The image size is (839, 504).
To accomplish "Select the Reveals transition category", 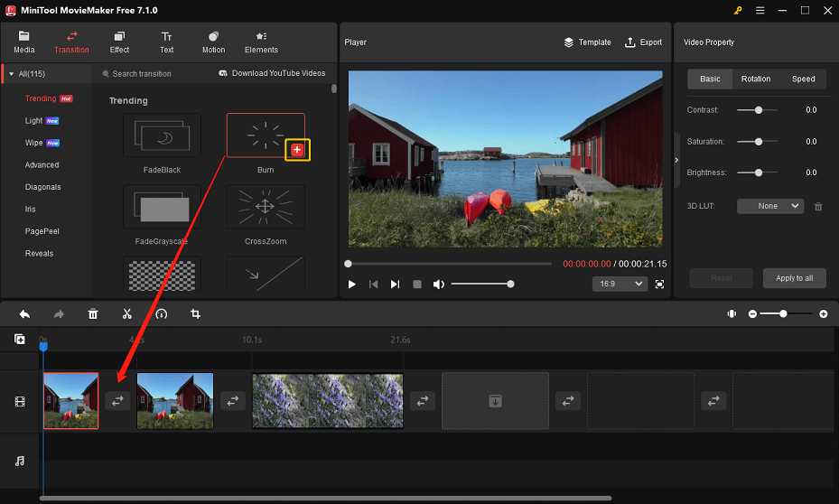I will tap(39, 253).
